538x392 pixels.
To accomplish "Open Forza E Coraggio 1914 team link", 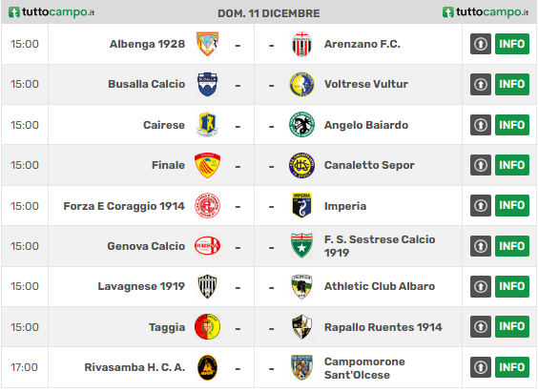I will (124, 206).
